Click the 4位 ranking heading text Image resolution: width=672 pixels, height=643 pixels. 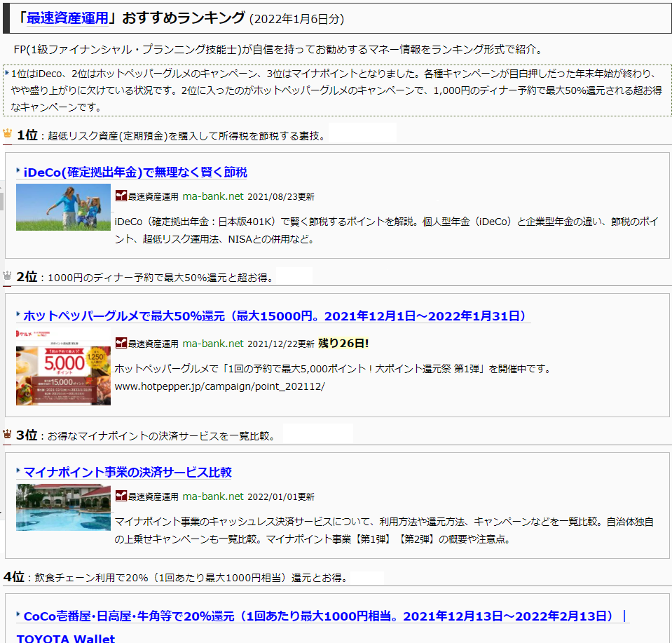(x=14, y=576)
